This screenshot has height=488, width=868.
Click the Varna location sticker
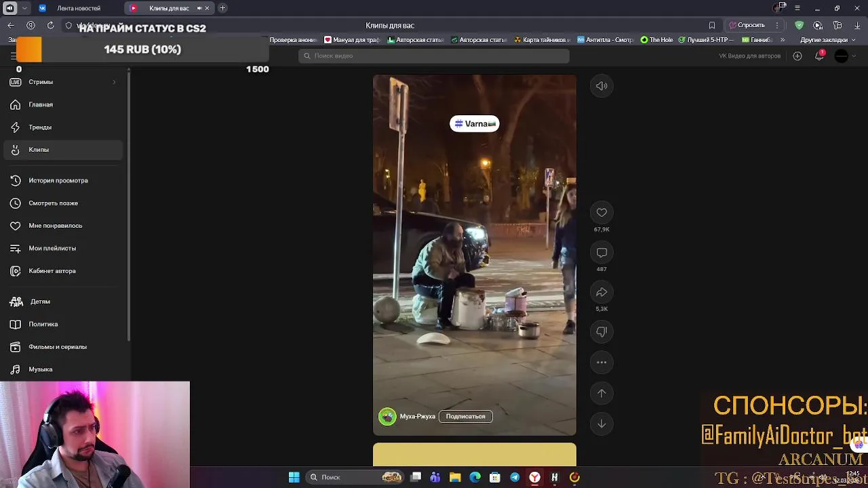(475, 123)
